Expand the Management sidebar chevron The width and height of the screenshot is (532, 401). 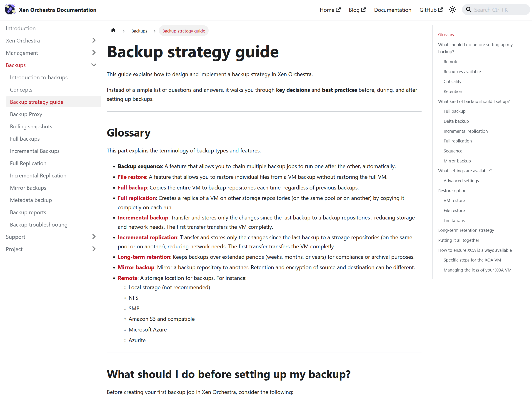coord(94,53)
